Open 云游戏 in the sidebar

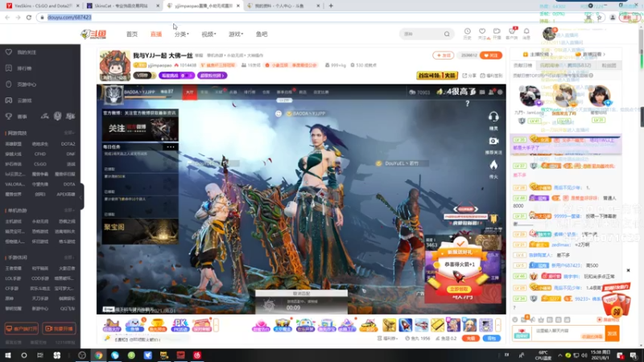(24, 101)
